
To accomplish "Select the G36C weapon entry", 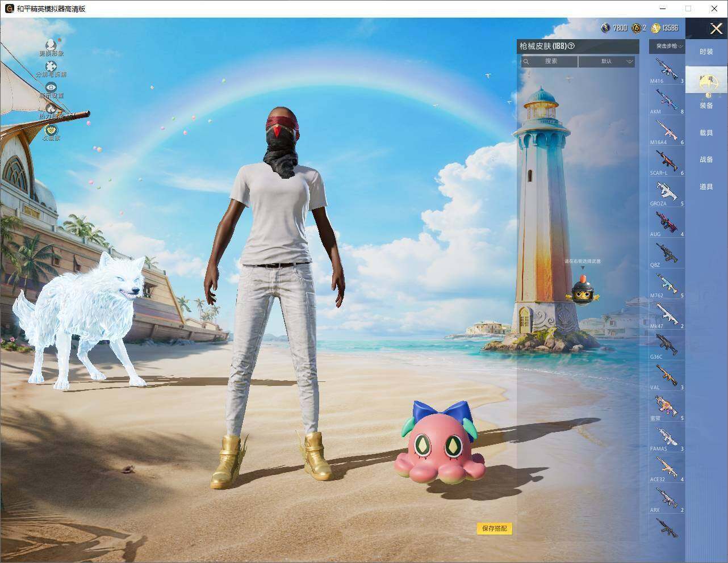I will 667,346.
